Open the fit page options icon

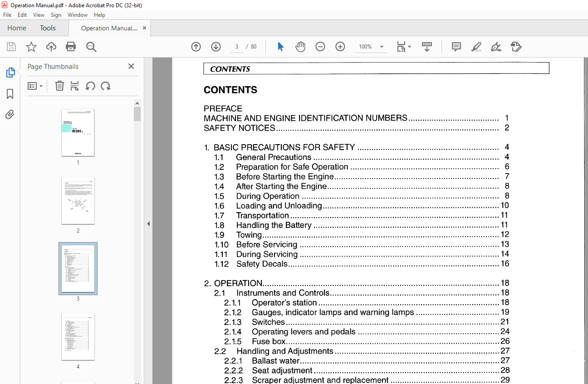tap(404, 47)
